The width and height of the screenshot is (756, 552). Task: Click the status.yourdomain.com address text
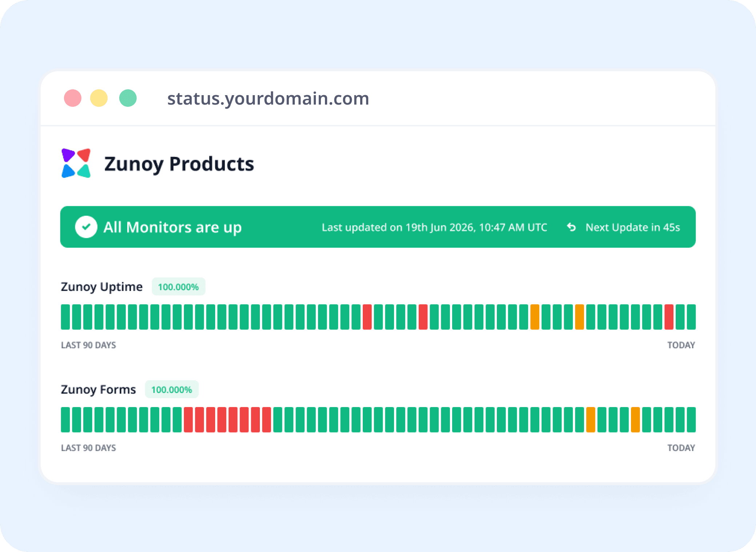click(x=268, y=99)
